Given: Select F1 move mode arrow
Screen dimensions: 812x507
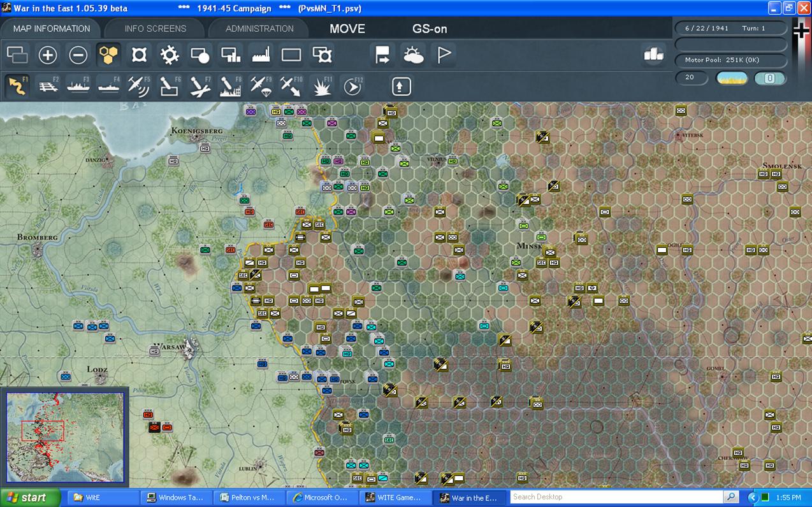Looking at the screenshot, I should (17, 86).
